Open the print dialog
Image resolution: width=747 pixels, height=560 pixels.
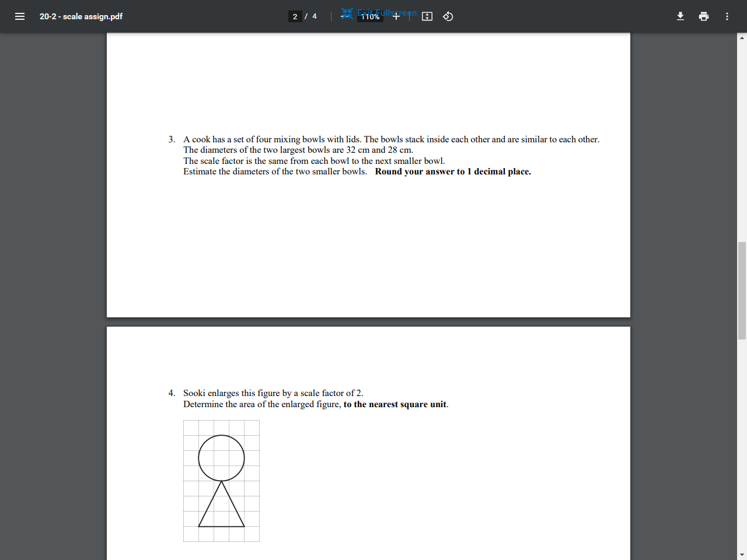point(704,16)
